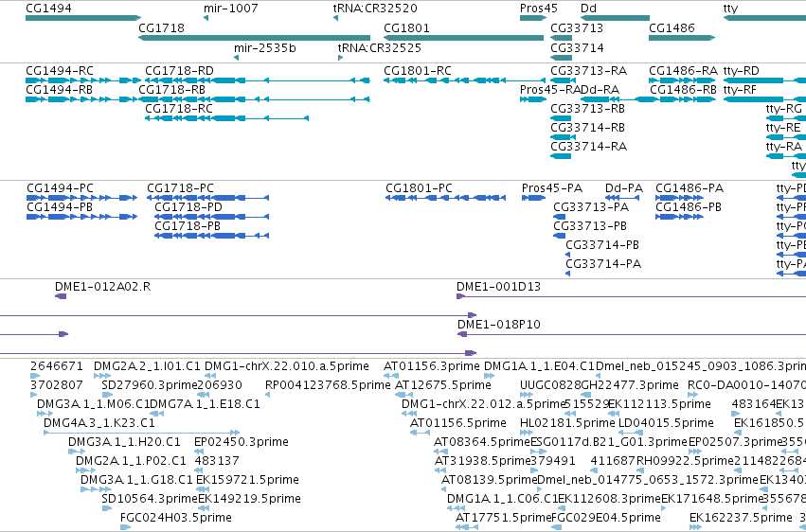The image size is (806, 532).
Task: Select EST AT08364.5prime label
Action: (x=482, y=442)
